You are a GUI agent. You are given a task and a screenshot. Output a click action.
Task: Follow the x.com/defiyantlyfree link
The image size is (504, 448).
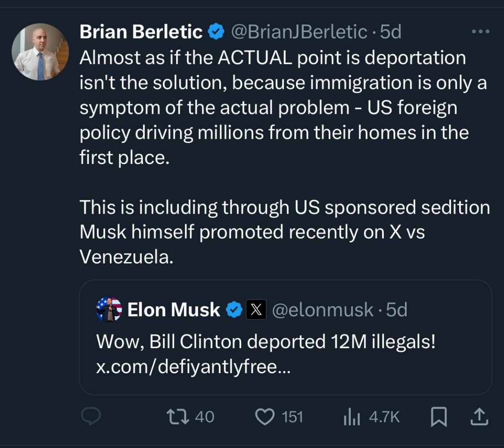[x=193, y=367]
